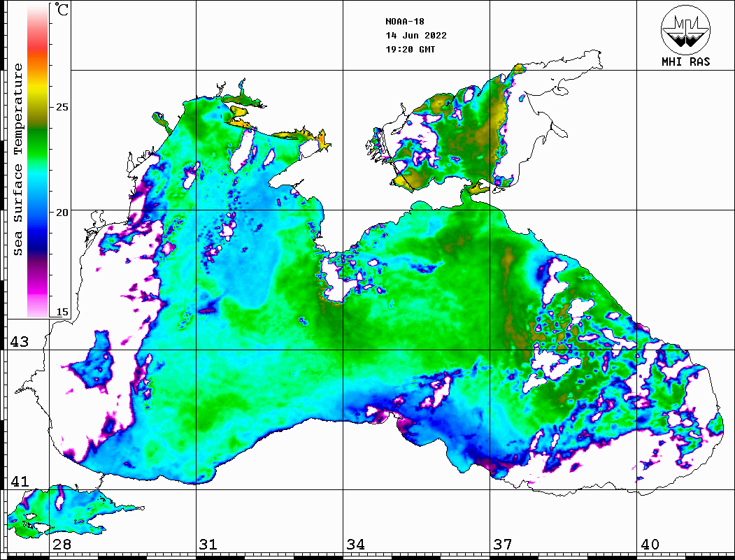Click longitude label 28
This screenshot has height=560, width=735.
pyautogui.click(x=62, y=545)
